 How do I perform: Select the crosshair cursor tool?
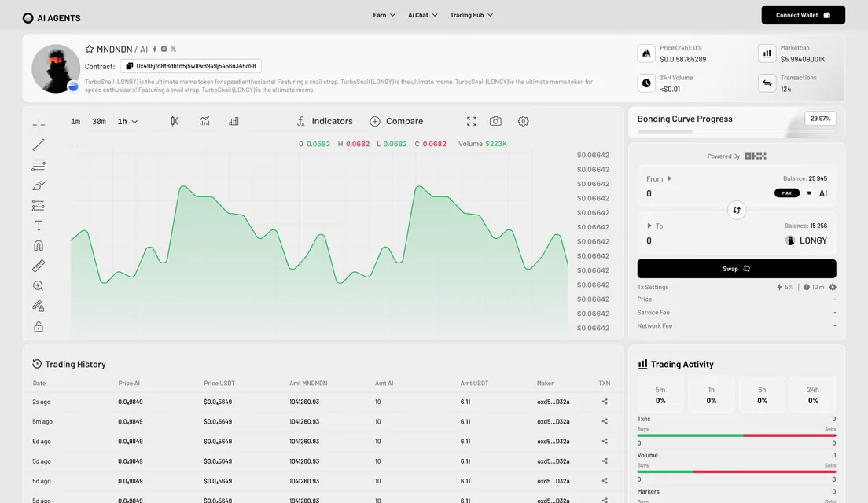click(39, 124)
